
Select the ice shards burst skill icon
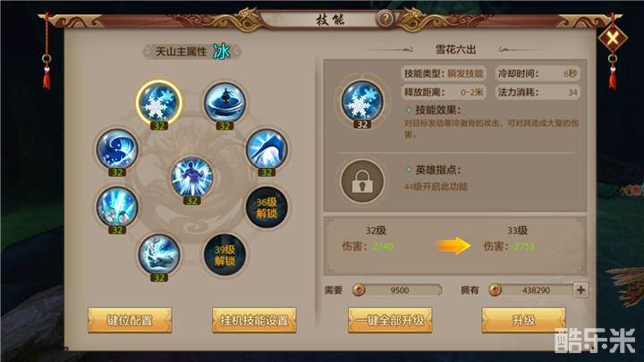117,206
